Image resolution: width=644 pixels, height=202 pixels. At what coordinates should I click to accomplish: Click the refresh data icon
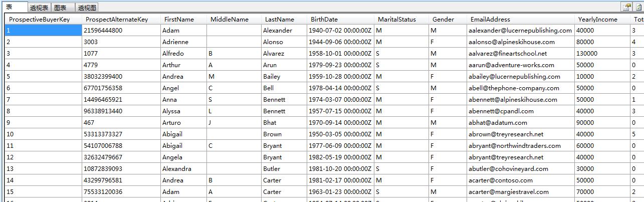point(638,7)
